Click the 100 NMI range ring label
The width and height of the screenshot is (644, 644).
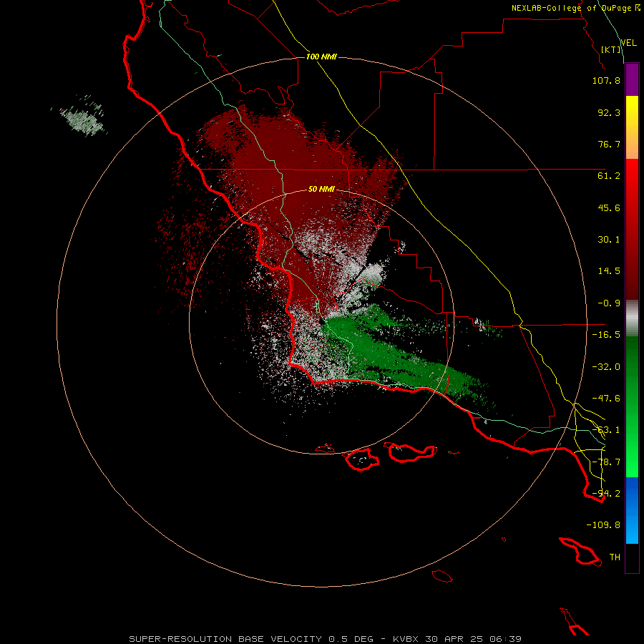pos(321,57)
